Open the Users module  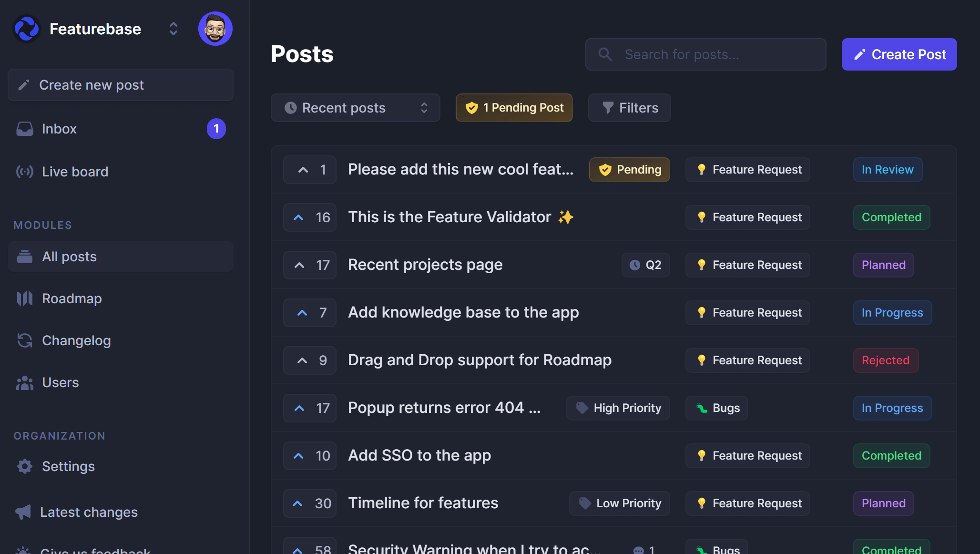(x=121, y=382)
